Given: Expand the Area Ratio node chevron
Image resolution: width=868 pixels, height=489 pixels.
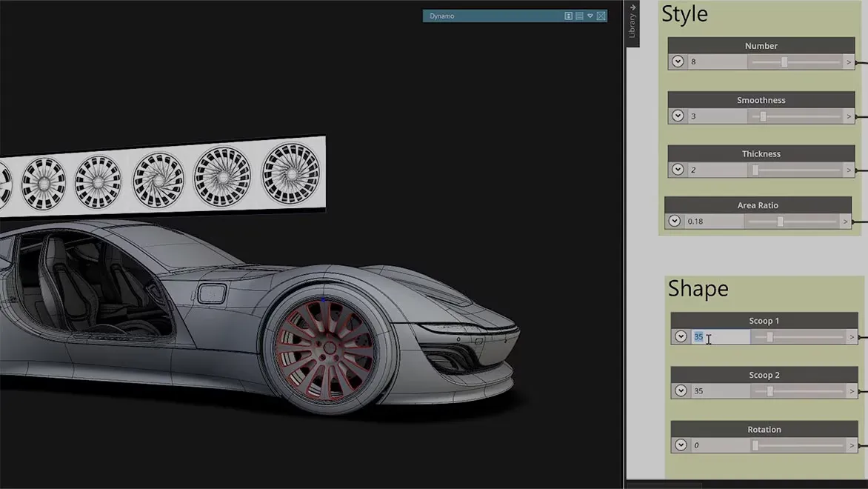Looking at the screenshot, I should 674,221.
